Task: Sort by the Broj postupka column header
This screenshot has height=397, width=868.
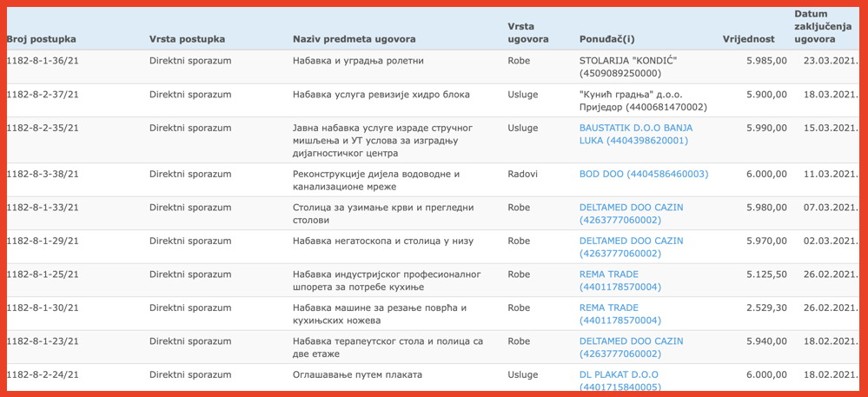Action: coord(42,39)
